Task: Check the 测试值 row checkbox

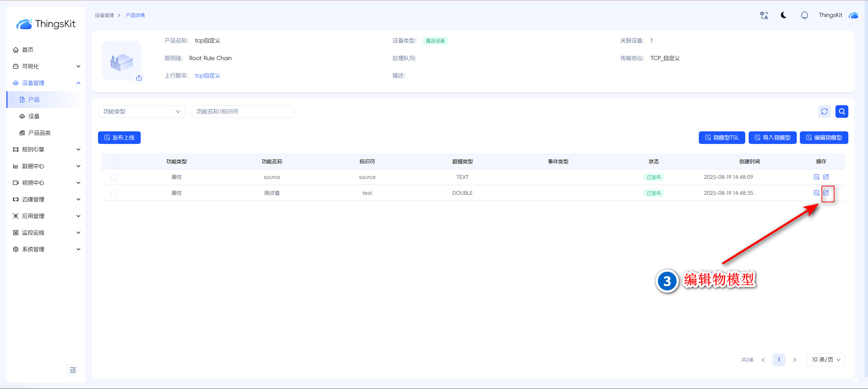Action: 114,193
